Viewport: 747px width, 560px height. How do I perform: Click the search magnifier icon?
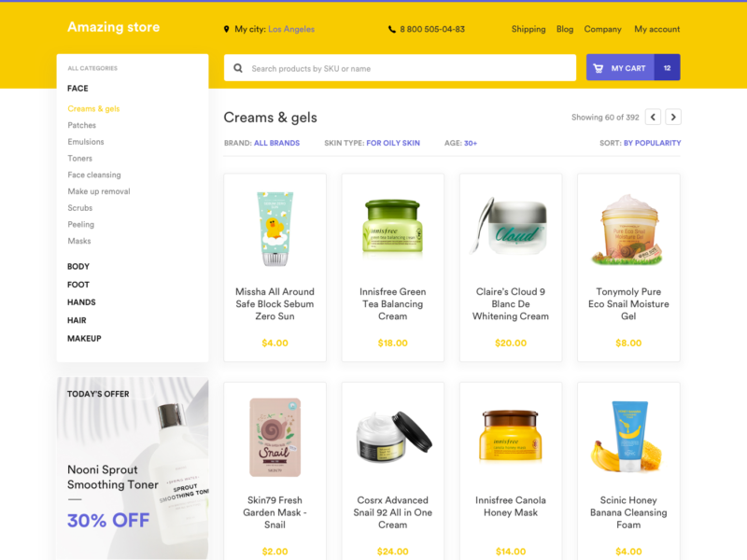[238, 68]
